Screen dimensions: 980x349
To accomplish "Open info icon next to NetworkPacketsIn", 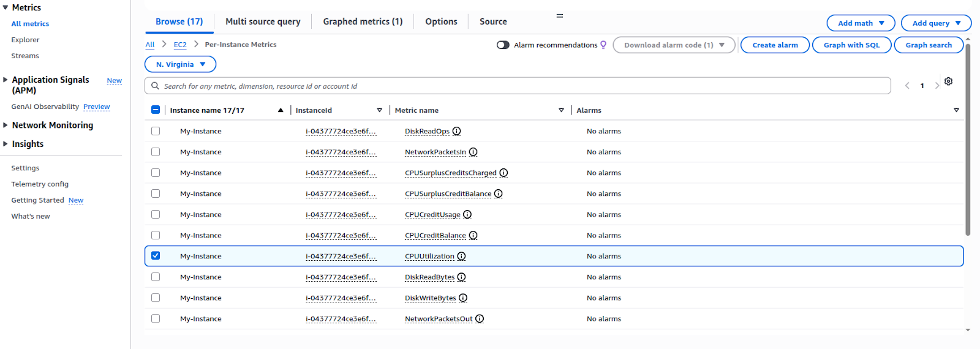I will (473, 152).
